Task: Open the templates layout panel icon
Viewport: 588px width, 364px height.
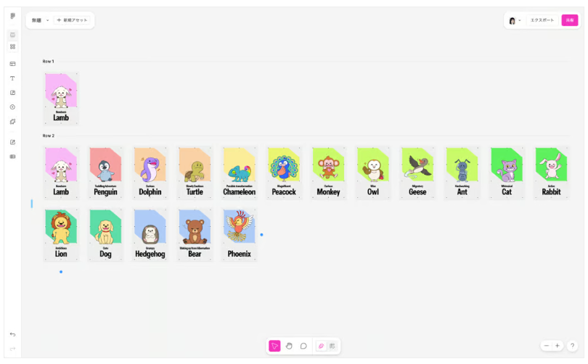Action: click(x=13, y=64)
